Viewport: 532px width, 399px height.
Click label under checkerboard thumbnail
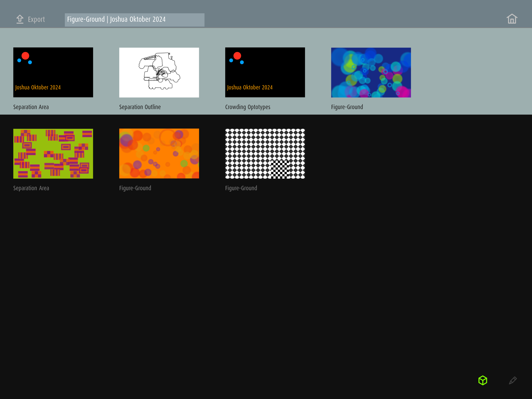point(241,188)
